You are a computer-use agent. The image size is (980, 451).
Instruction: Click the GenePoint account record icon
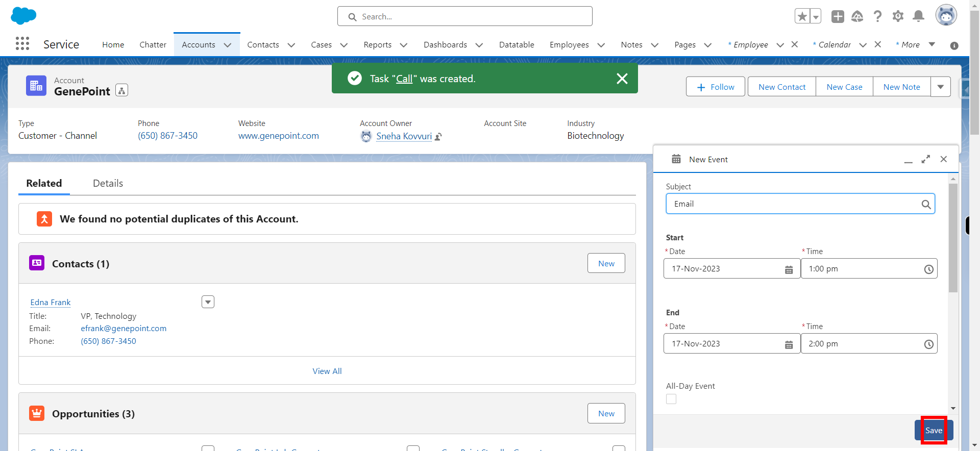(36, 86)
